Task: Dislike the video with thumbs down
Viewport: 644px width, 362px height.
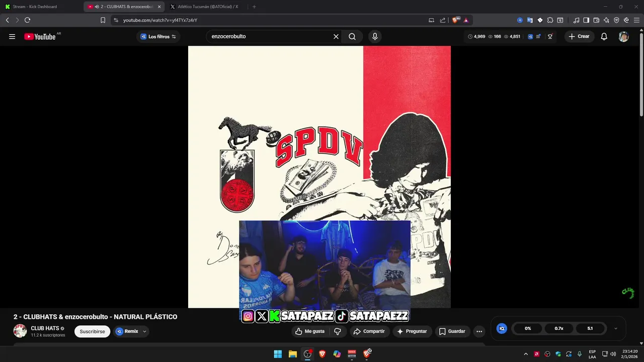Action: point(338,331)
